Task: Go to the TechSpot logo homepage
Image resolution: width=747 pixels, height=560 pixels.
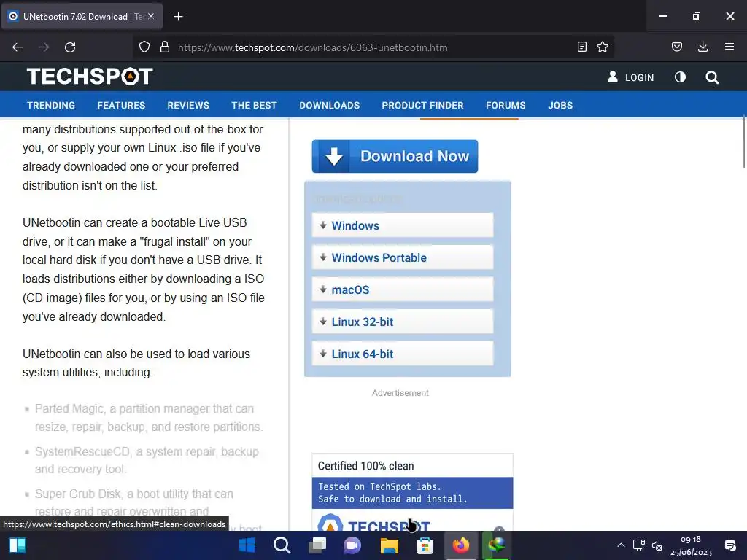Action: coord(90,77)
